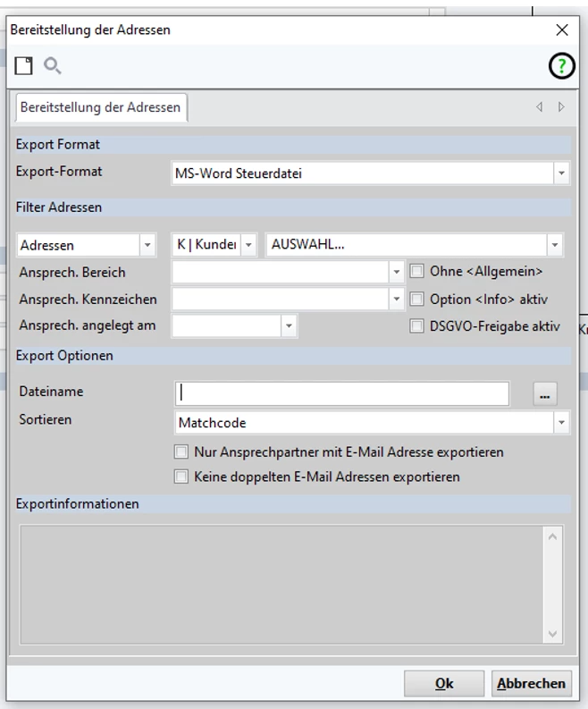
Task: Select the Bereitstellung der Adressen tab
Action: click(99, 107)
